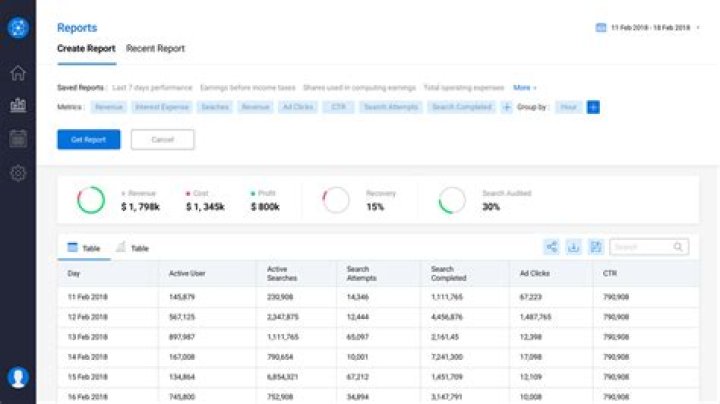Select Last 7 days performance saved report
The image size is (720, 404).
[153, 88]
